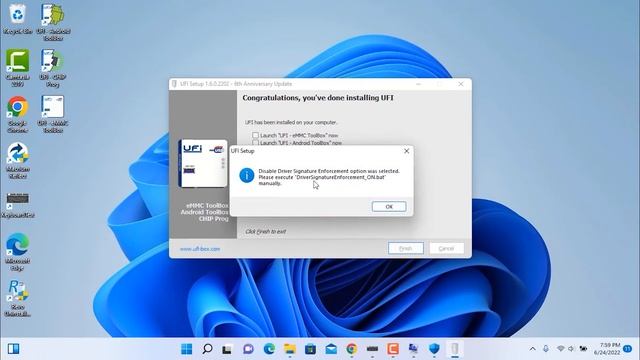Open Wi-Fi network settings in the tray
The height and width of the screenshot is (360, 640).
(x=561, y=349)
